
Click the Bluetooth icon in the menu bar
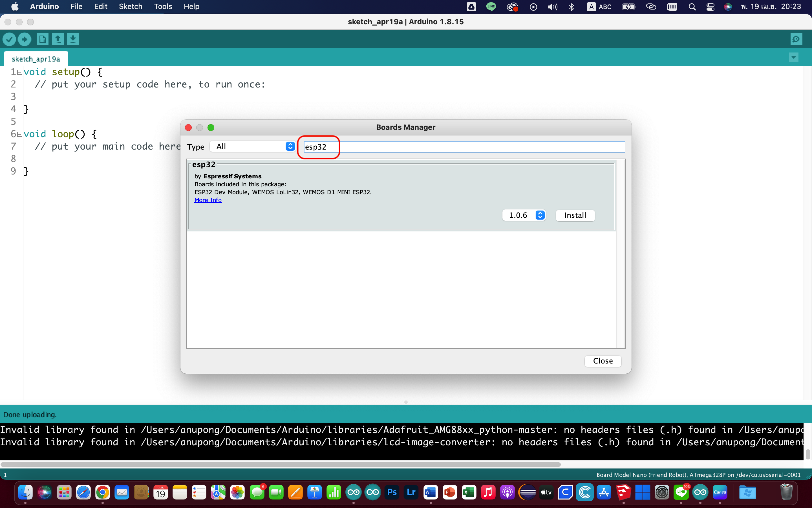(x=572, y=7)
